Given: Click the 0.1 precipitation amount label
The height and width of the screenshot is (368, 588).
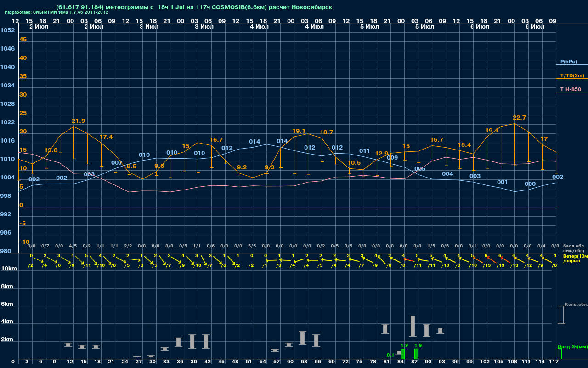Looking at the screenshot, I should pos(390,355).
